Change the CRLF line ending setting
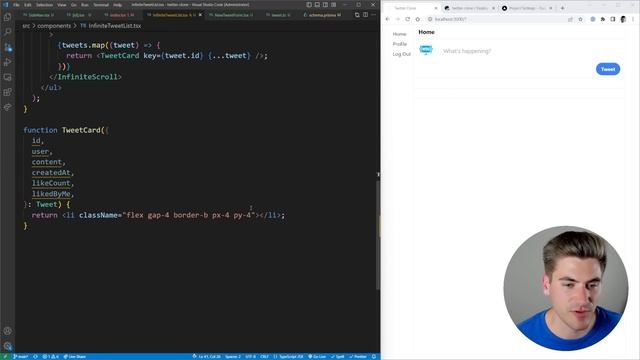The image size is (640, 360). pos(264,356)
